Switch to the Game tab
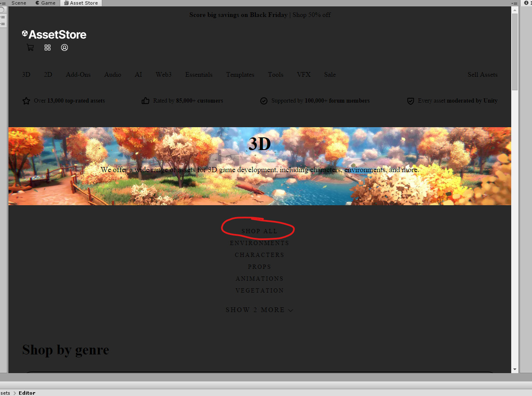Screen dimensions: 532x396 [x=45, y=3]
